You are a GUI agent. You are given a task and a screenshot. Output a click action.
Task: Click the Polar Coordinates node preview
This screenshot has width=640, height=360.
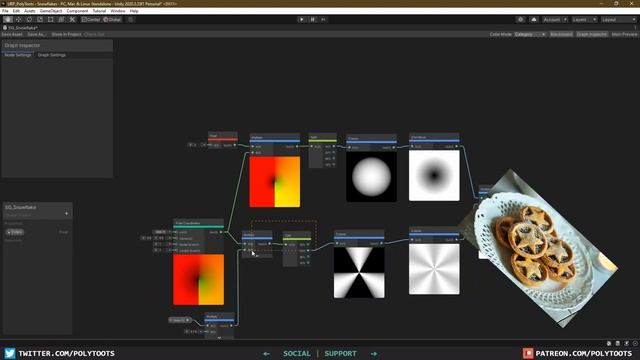pos(198,280)
